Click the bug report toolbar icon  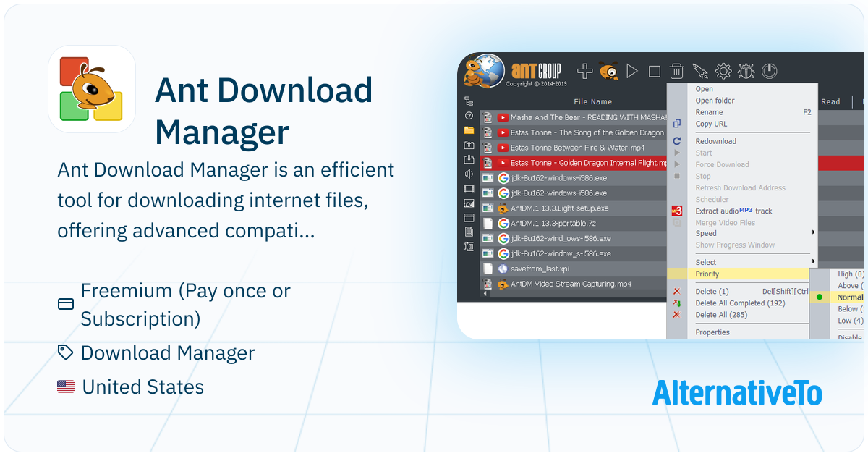pos(746,71)
